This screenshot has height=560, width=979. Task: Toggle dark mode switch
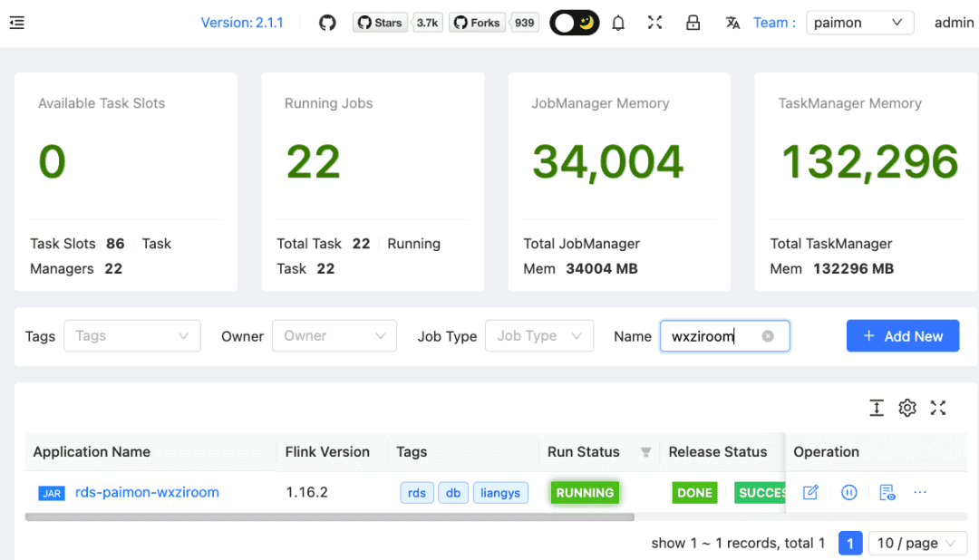(575, 23)
